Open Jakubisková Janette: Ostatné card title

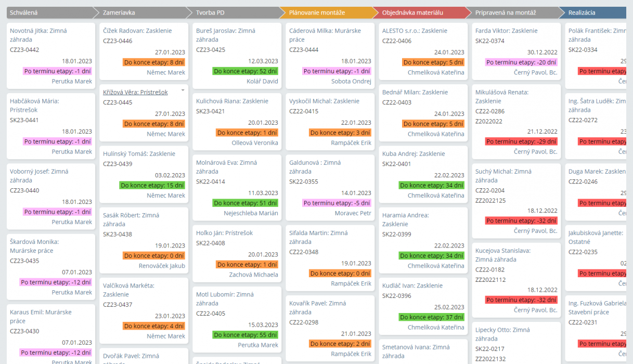tap(596, 237)
